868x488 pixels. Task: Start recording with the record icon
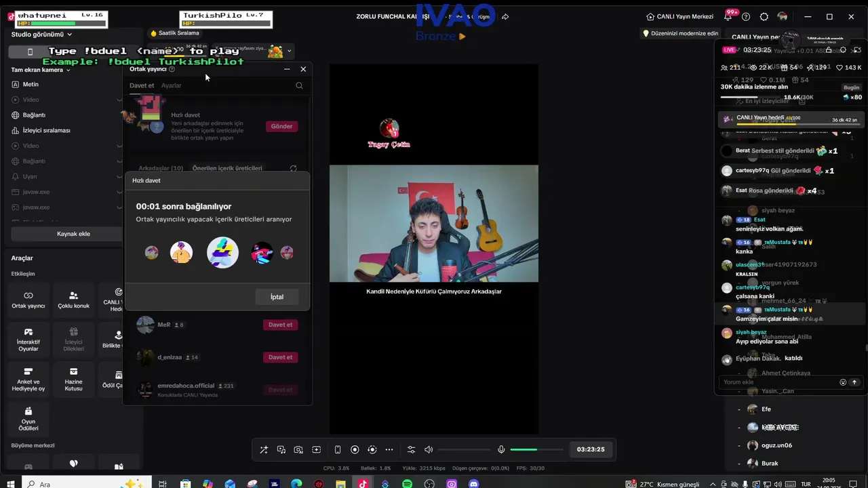click(x=355, y=449)
